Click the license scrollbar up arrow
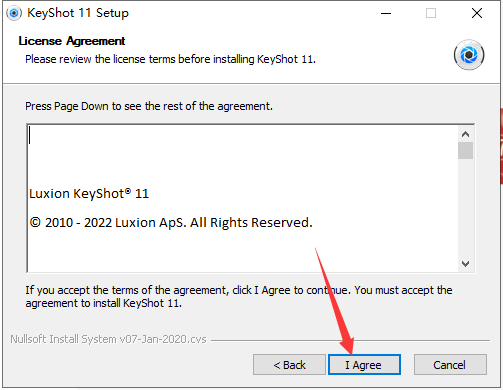 tap(465, 134)
